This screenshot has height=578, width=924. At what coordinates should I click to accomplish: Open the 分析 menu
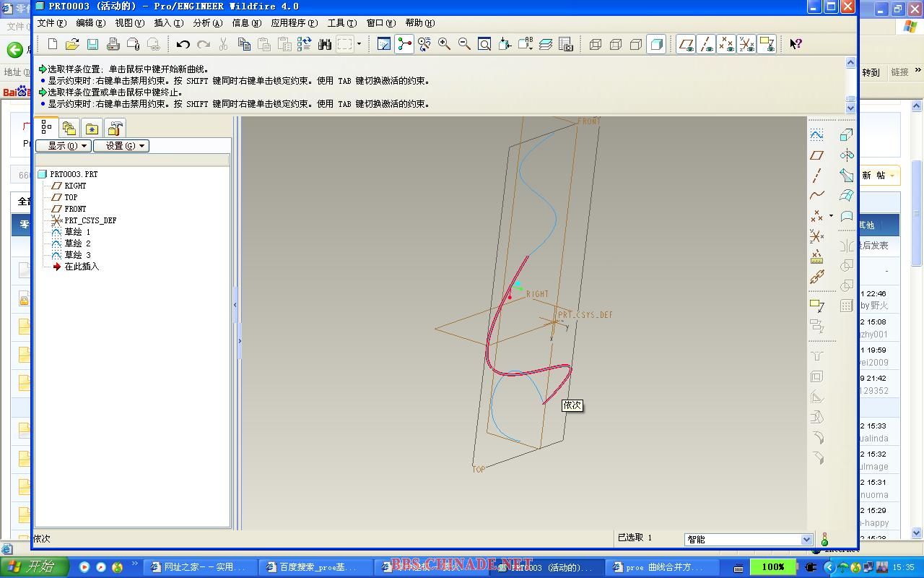pyautogui.click(x=207, y=23)
